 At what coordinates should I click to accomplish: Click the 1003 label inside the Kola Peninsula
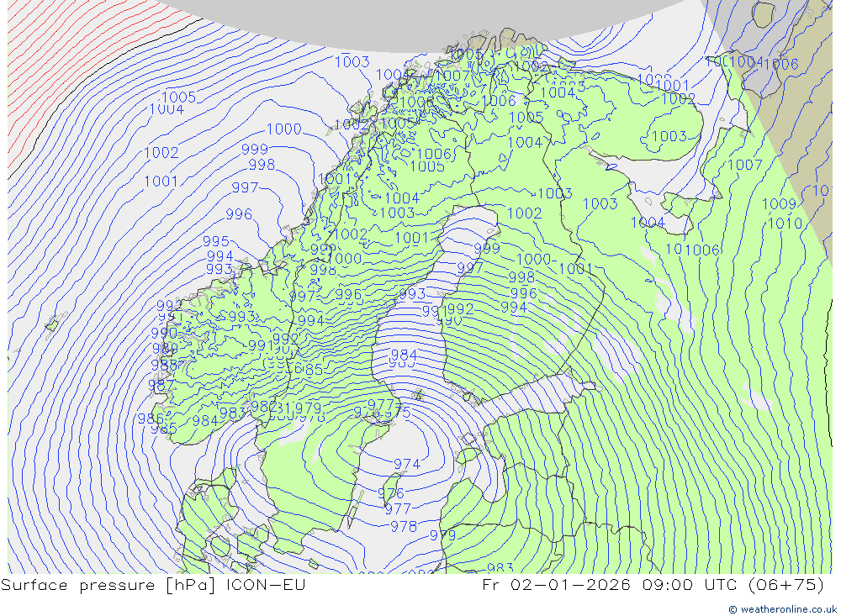pos(669,136)
